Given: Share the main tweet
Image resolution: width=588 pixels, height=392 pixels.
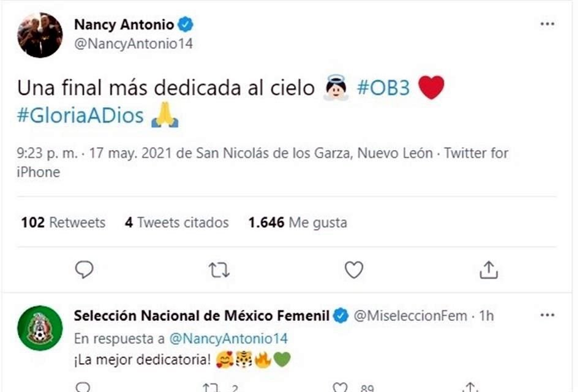Looking at the screenshot, I should [488, 269].
